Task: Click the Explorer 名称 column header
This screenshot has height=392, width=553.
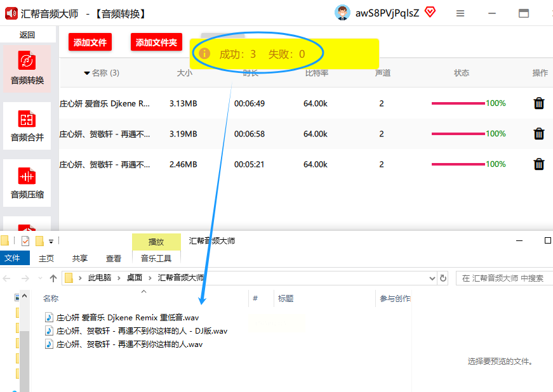Action: point(51,299)
